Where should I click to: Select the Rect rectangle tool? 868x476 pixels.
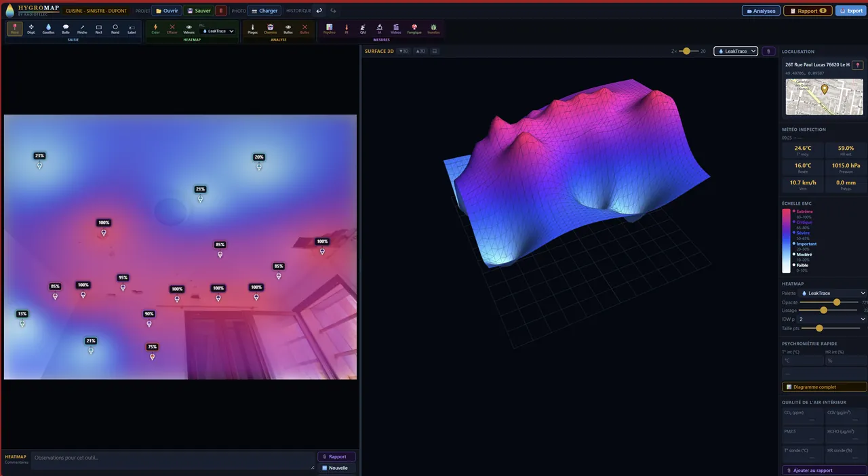(99, 28)
